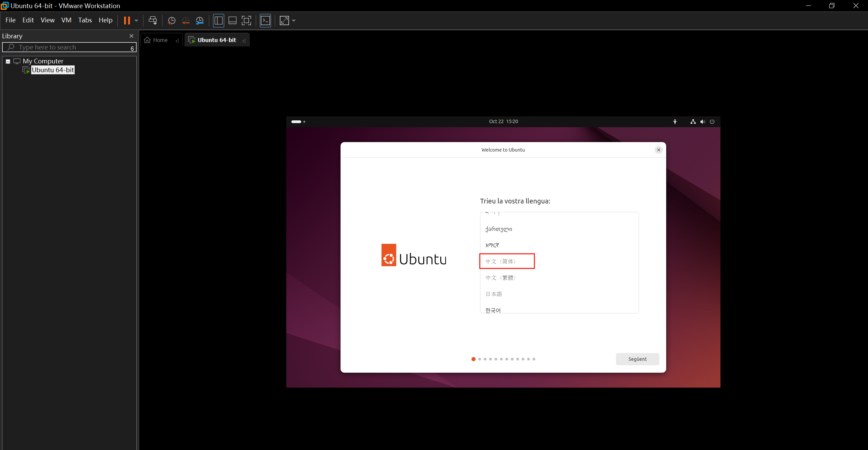Select 中文（繁體）language option
Screen dimensions: 868x450
pyautogui.click(x=501, y=278)
